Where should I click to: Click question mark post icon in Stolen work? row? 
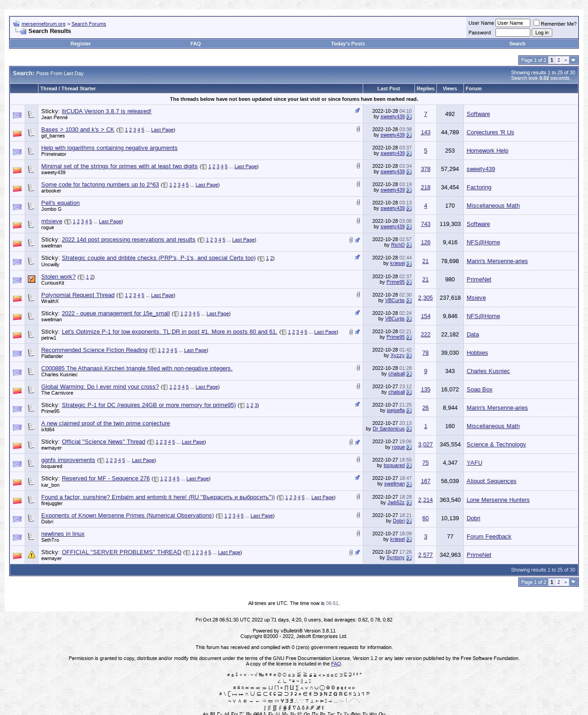32,279
